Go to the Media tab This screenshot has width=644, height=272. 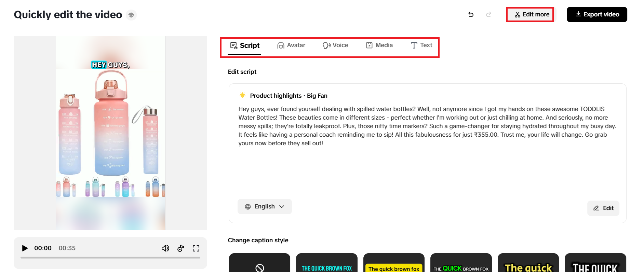[379, 45]
